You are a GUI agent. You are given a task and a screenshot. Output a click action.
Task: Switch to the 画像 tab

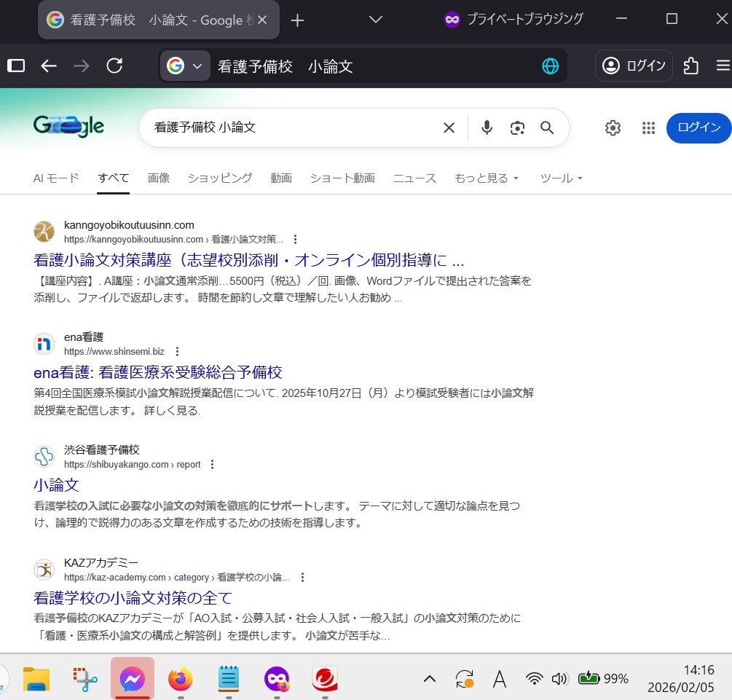159,178
